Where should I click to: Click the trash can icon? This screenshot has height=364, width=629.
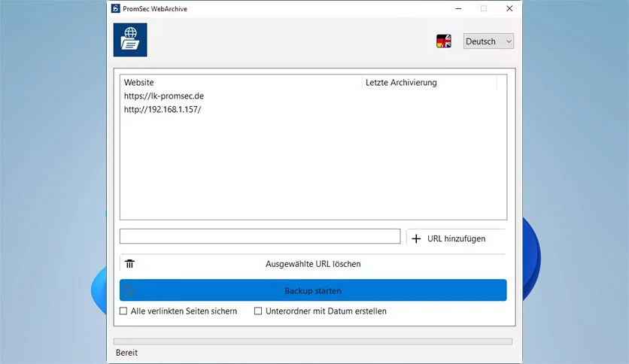point(129,264)
